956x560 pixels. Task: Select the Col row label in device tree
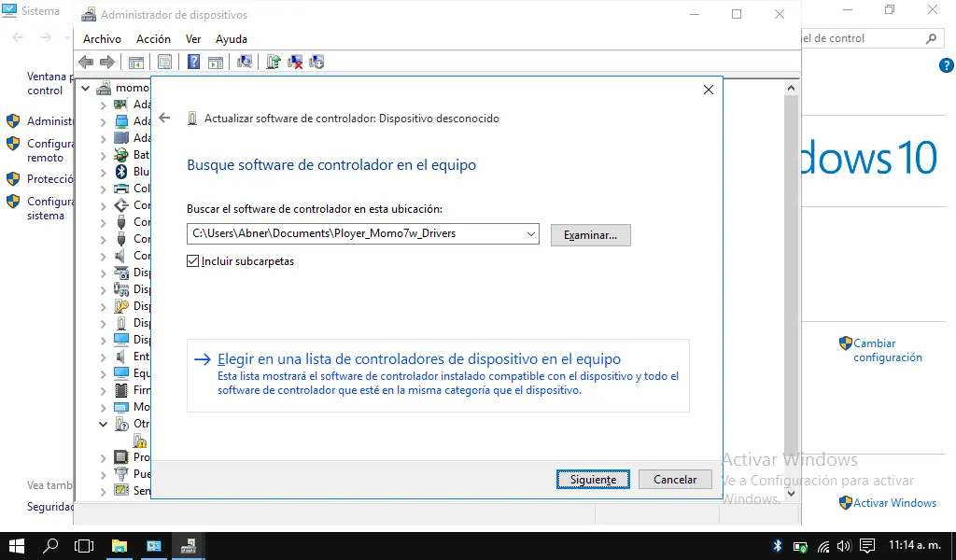click(142, 189)
